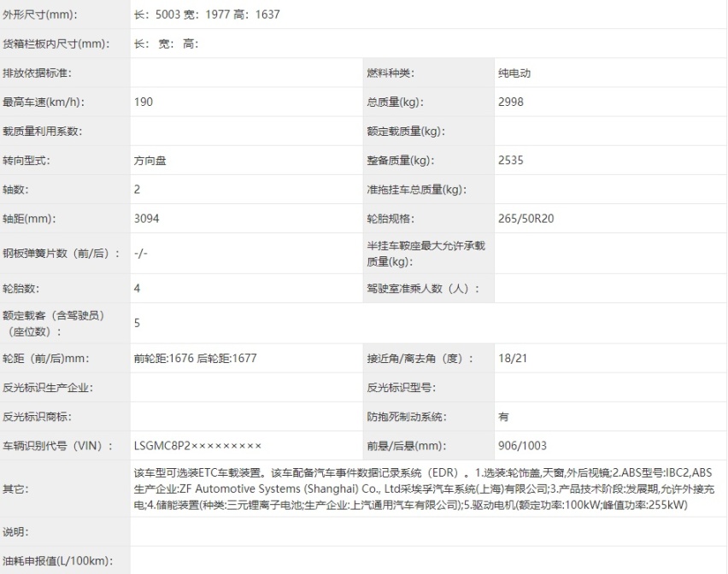Screen dimensions: 728x574
Task: Select the seating capacity value 5
Action: (x=137, y=323)
